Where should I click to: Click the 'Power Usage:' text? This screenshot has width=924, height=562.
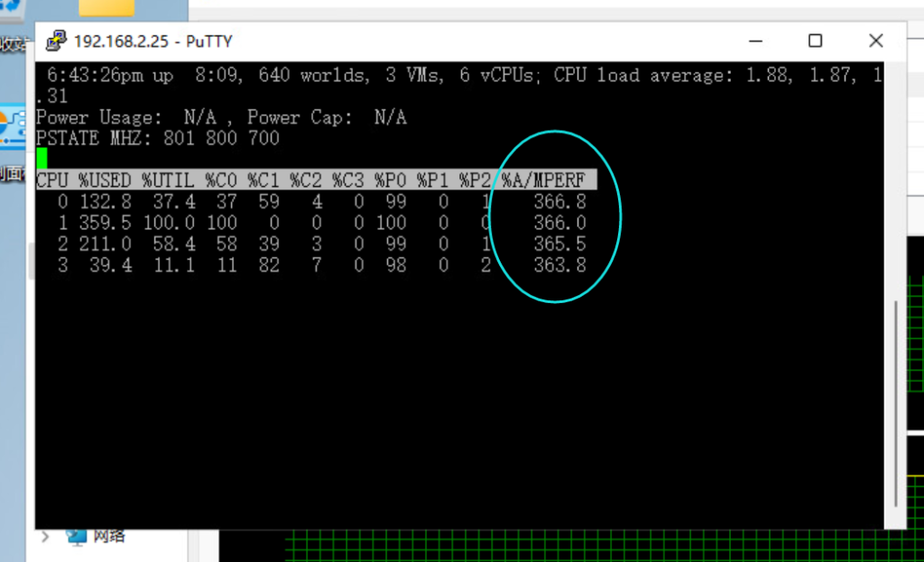[99, 118]
